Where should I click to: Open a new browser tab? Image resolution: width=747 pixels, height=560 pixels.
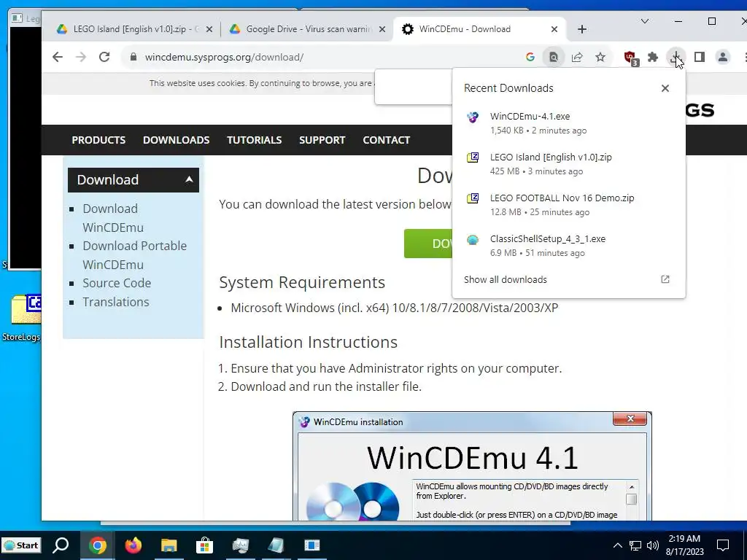click(581, 29)
